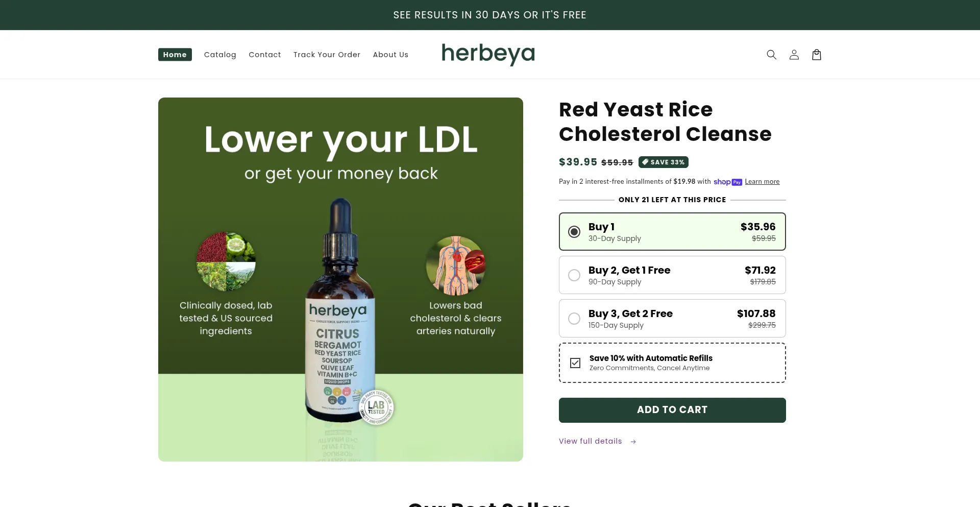Open the About Us page
Viewport: 980px width, 507px height.
pos(390,55)
